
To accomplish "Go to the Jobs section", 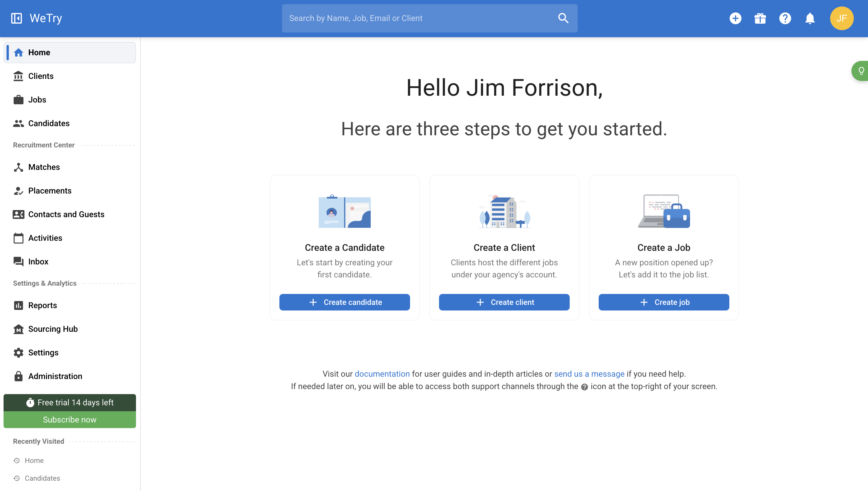I will click(x=37, y=100).
